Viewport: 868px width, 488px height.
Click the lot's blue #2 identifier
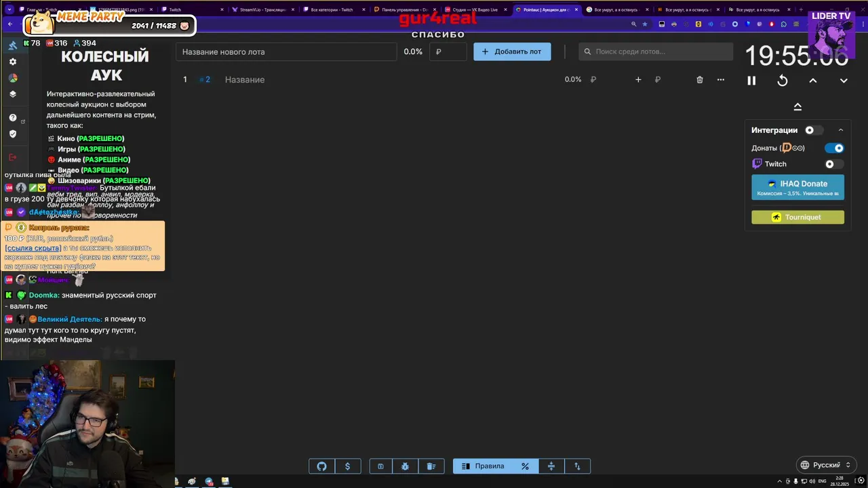tap(205, 79)
